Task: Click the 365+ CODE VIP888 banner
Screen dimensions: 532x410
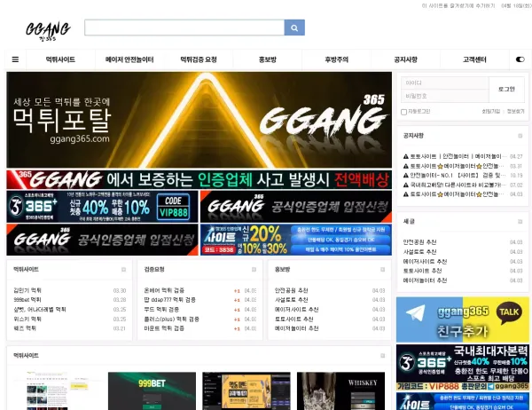Action: [102, 207]
